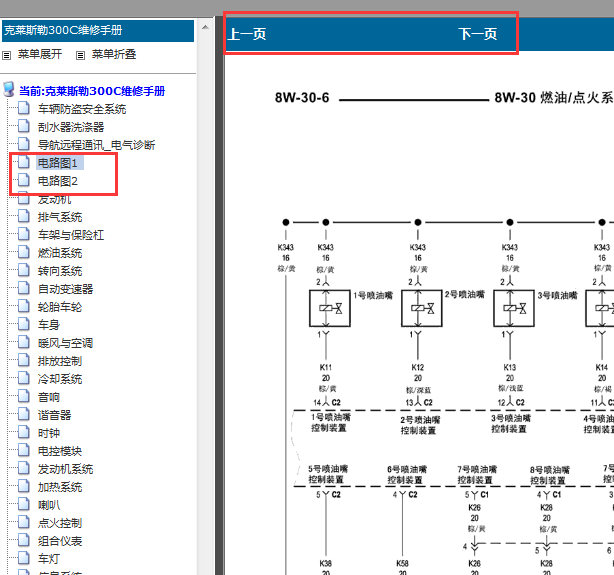Open 燃油系统 entry
The height and width of the screenshot is (575, 614).
(x=60, y=253)
